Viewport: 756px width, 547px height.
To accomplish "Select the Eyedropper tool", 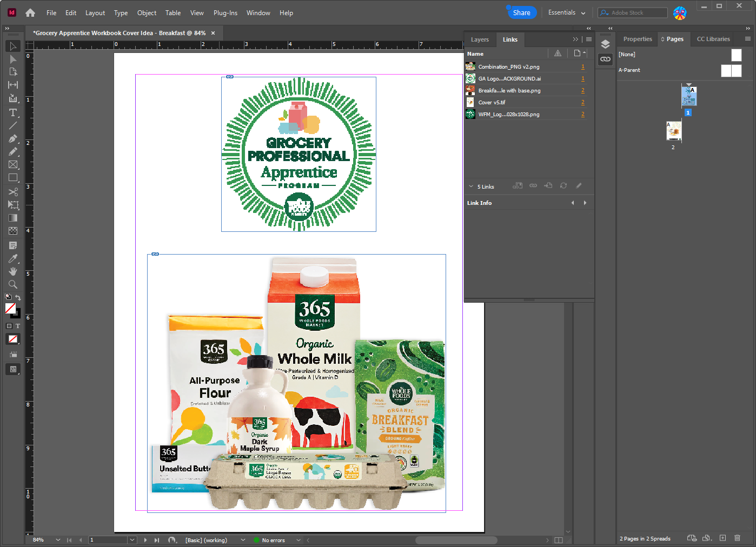I will [13, 258].
